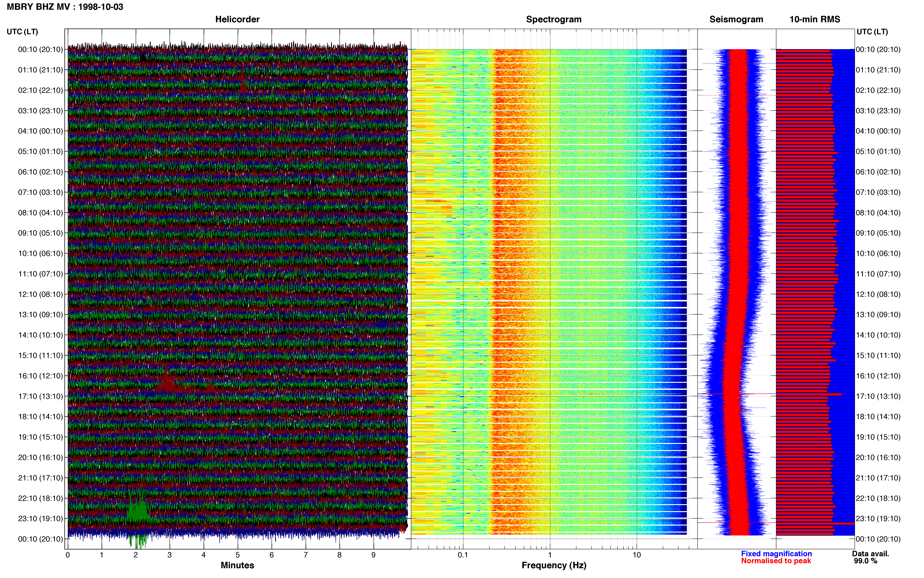Click the '0.1' frequency tick label
924x578 pixels.
[x=463, y=555]
